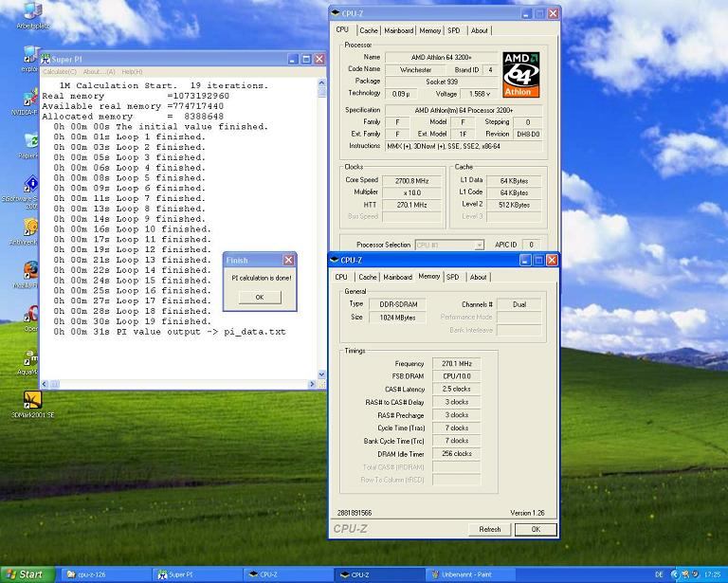Switch to SPD tab in upper CPU-Z
Screen dimensions: 728x583
click(454, 30)
